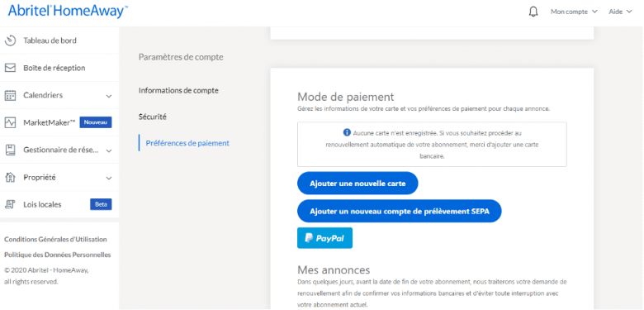Select MarketMaker sidebar item
The width and height of the screenshot is (644, 310).
pos(59,122)
